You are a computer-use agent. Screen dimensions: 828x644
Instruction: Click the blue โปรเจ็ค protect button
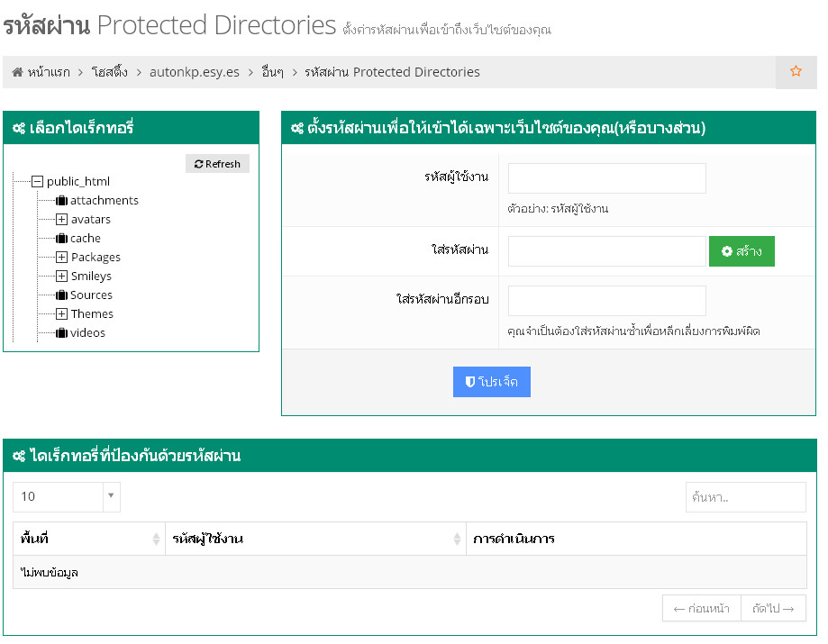tap(491, 382)
